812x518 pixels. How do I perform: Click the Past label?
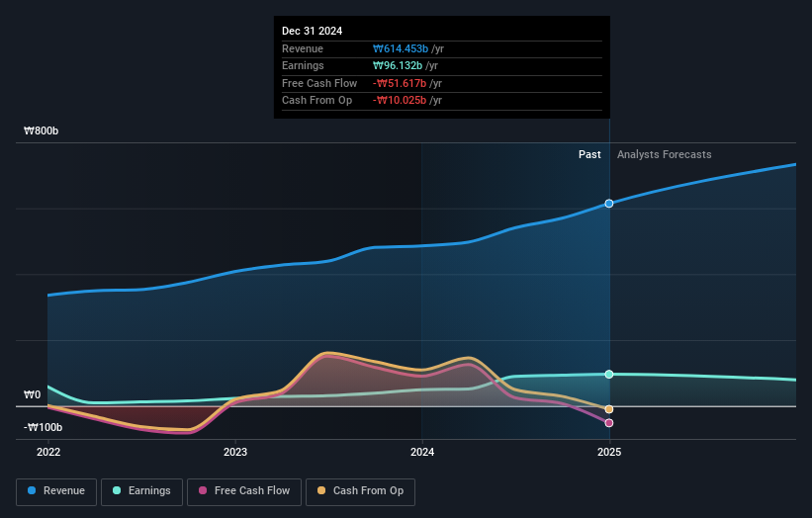click(x=589, y=154)
